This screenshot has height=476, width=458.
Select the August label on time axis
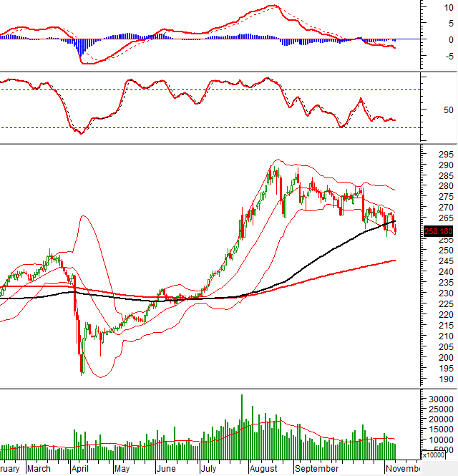point(265,469)
